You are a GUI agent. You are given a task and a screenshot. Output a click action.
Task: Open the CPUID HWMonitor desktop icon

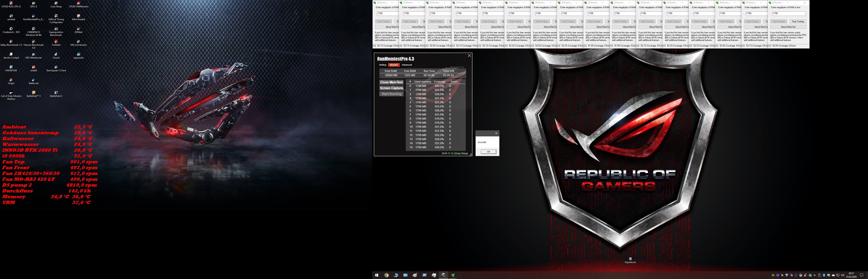[78, 4]
